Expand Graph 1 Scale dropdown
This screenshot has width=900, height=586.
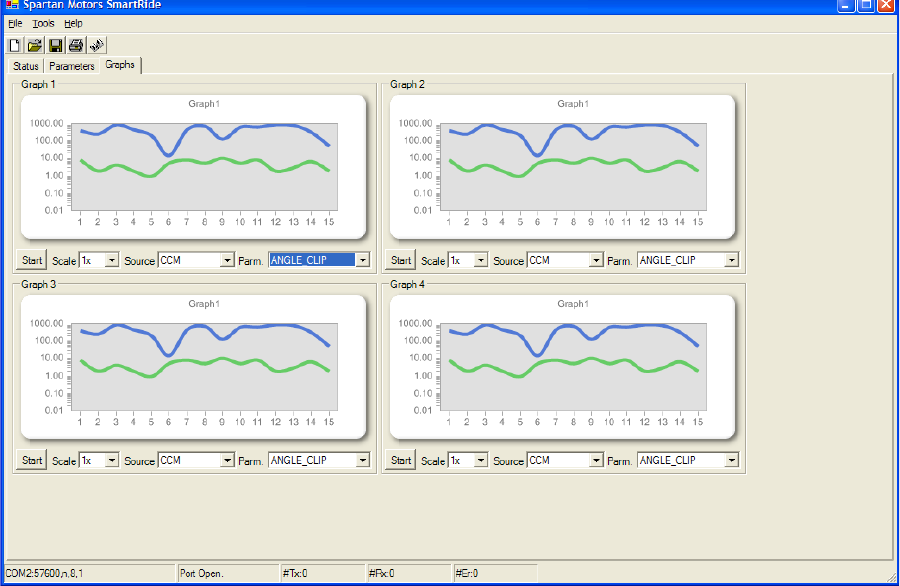coord(112,261)
